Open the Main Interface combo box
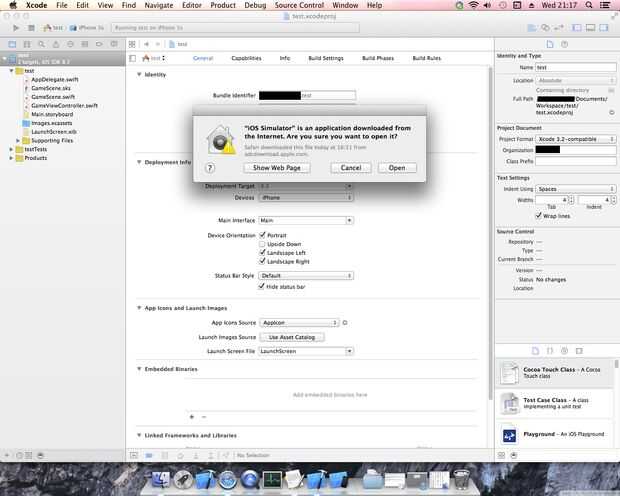Screen dimensions: 620x496 point(306,220)
